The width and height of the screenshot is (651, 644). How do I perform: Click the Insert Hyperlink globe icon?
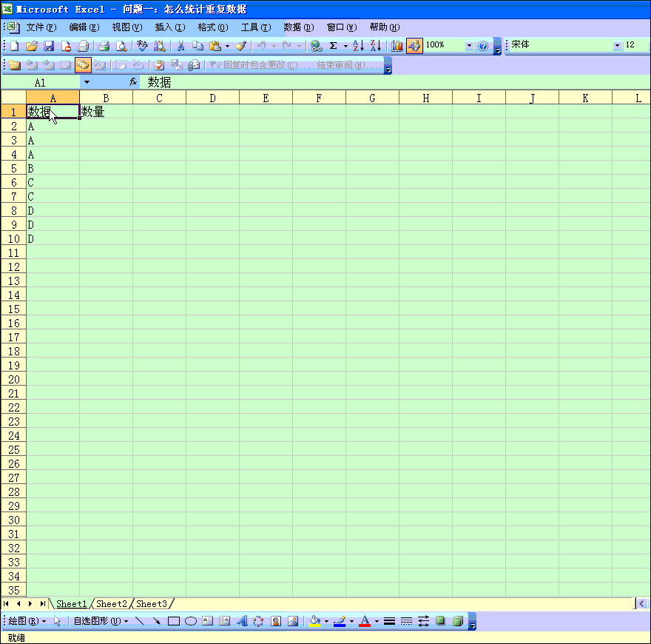317,46
